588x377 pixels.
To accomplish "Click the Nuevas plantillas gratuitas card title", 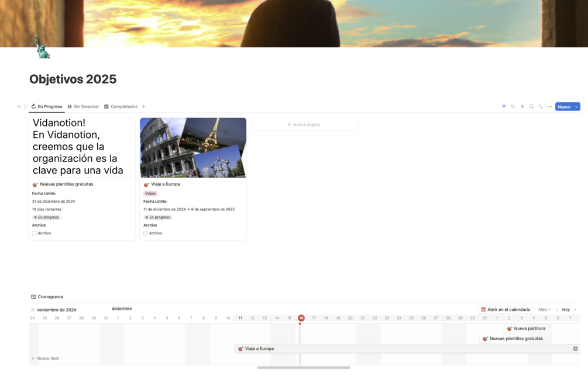I will click(66, 184).
